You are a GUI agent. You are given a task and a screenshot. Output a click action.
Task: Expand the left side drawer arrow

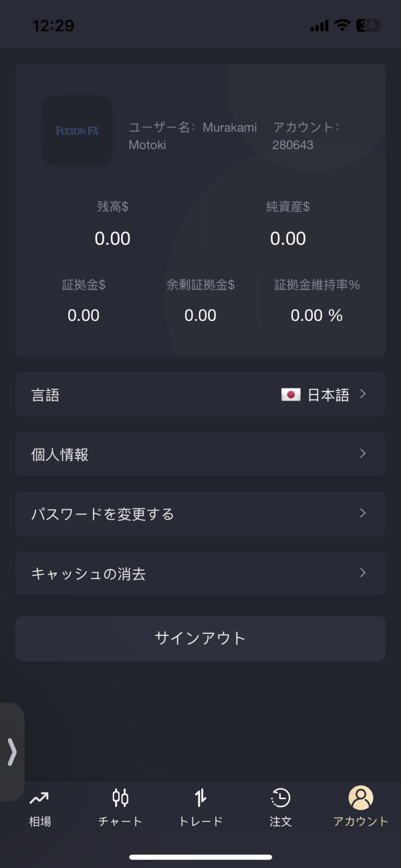(11, 752)
